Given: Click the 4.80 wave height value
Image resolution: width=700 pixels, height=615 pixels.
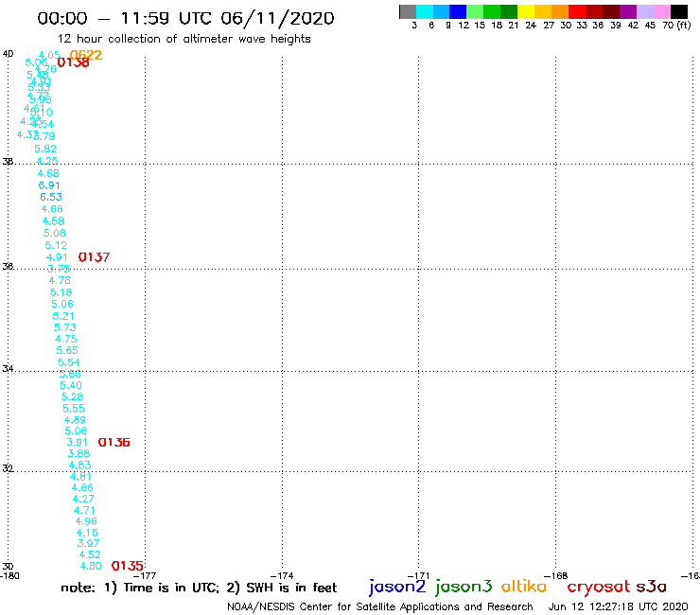Looking at the screenshot, I should click(91, 566).
